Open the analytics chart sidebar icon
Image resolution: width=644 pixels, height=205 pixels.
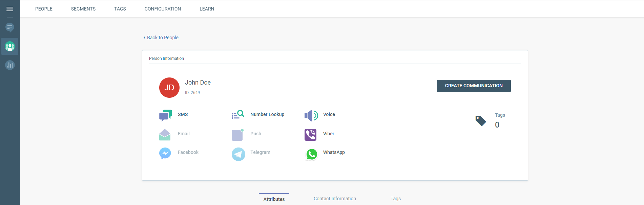(x=10, y=65)
